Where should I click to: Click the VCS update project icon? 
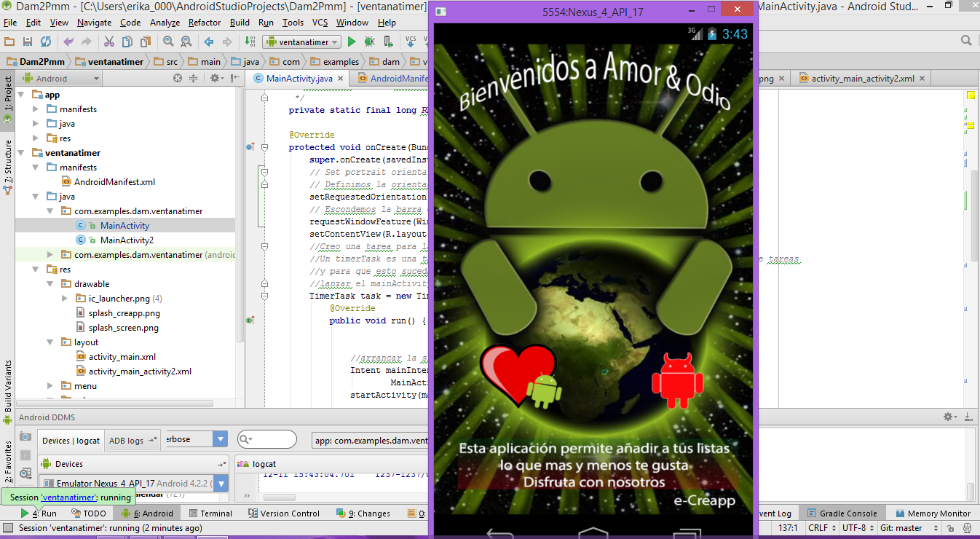[x=411, y=42]
